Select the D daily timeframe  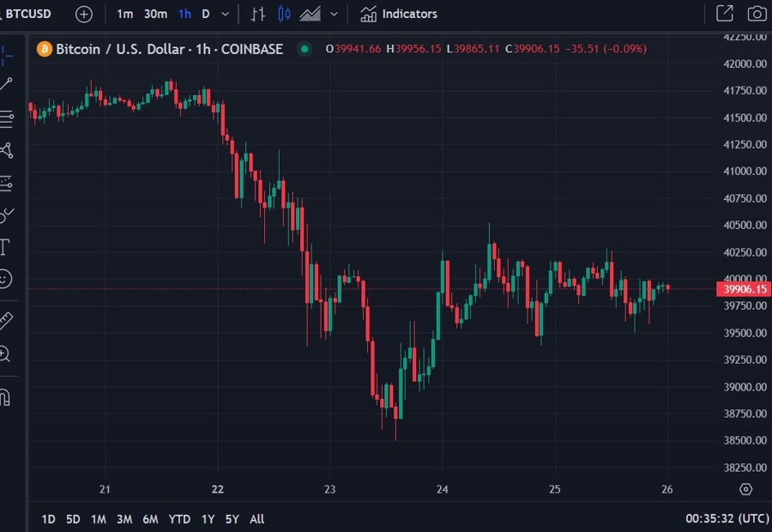point(206,15)
